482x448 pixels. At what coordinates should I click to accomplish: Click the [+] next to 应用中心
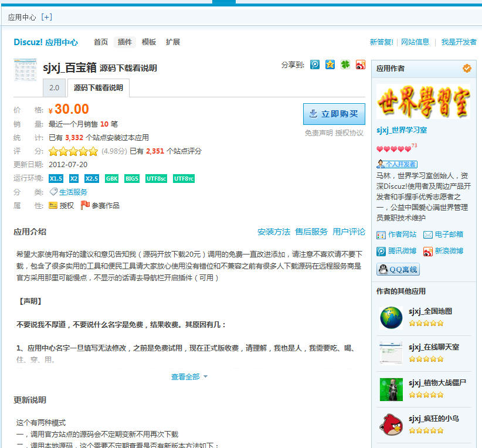[x=47, y=17]
